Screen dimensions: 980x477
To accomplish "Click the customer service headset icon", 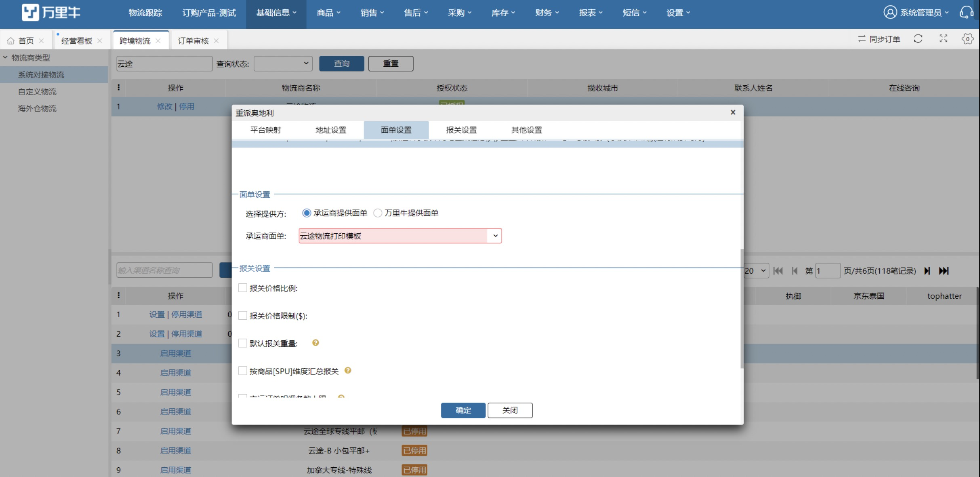I will click(966, 13).
